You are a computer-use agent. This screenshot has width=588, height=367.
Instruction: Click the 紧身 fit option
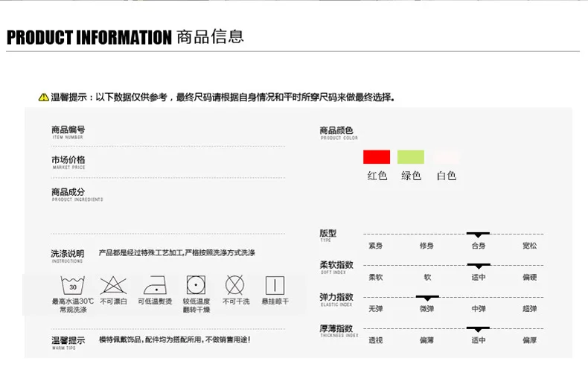point(375,246)
